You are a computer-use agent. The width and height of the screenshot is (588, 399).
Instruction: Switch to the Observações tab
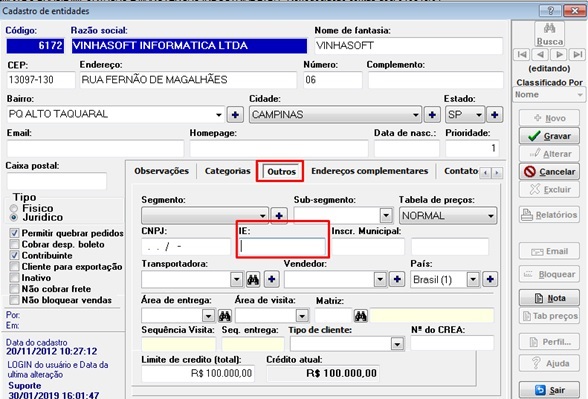pyautogui.click(x=162, y=171)
